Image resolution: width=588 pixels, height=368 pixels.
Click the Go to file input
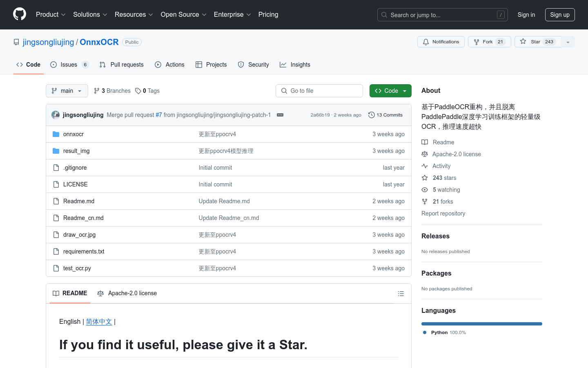point(319,91)
